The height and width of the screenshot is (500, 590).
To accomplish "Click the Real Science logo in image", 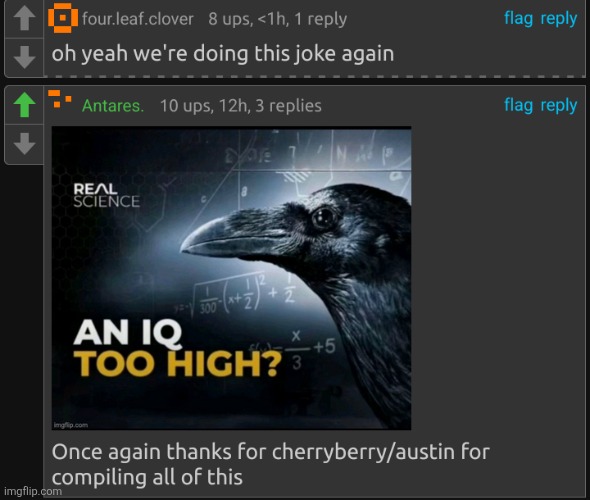I will [x=106, y=195].
